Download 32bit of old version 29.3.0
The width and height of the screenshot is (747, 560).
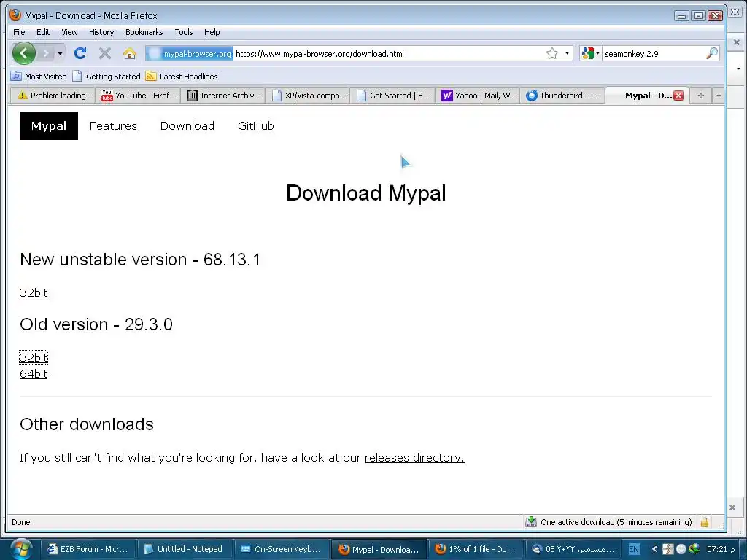click(x=34, y=357)
